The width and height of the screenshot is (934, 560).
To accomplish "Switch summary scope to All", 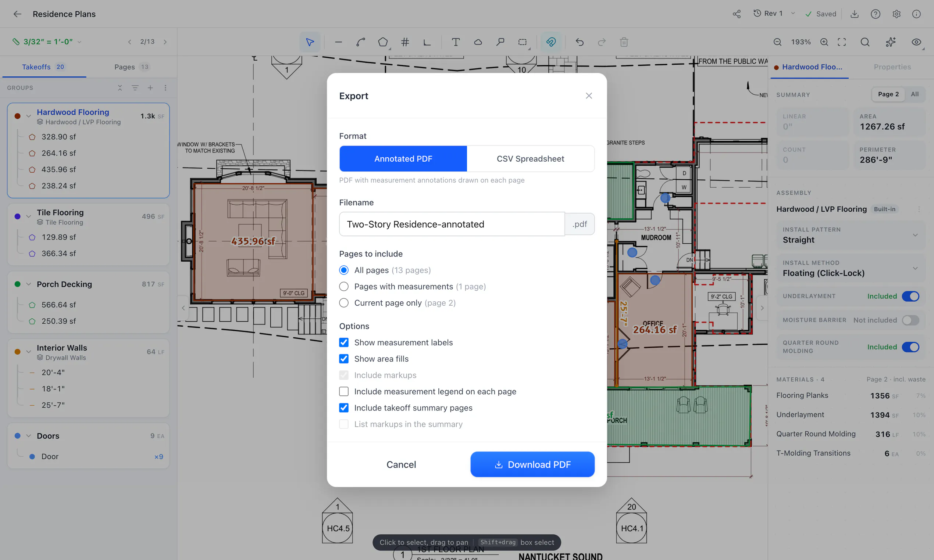I will [915, 94].
